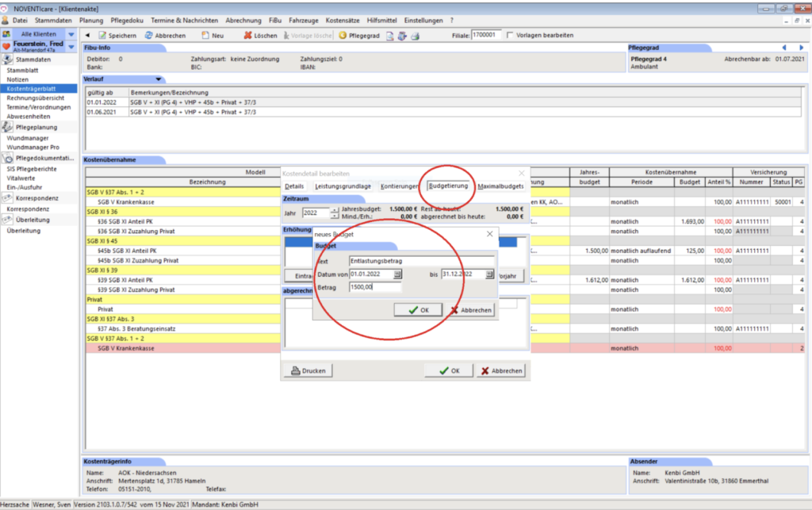The height and width of the screenshot is (510, 812).
Task: Open Wundmanager Pro in the sidebar
Action: (33, 147)
